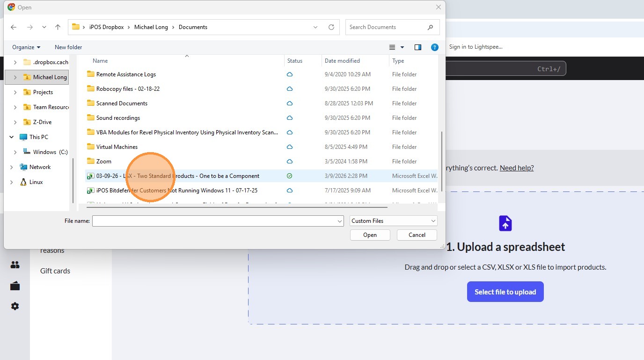The width and height of the screenshot is (644, 360).
Task: Click the wallet icon in Lightspeed sidebar
Action: point(15,286)
